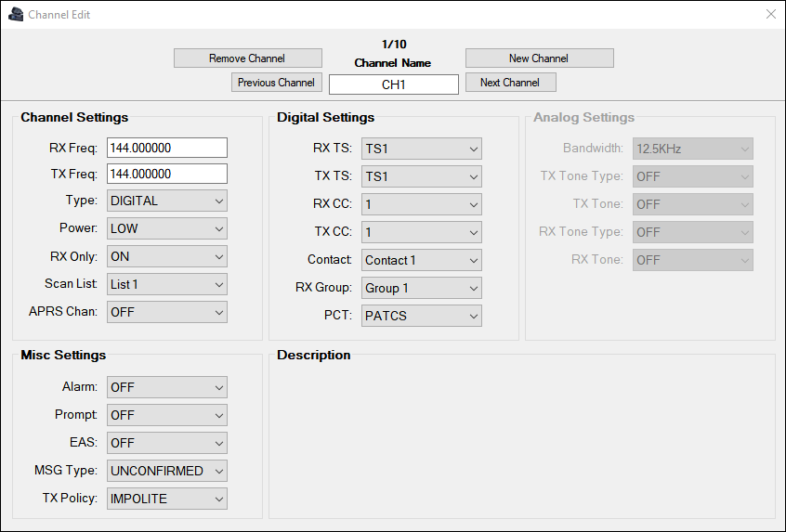The width and height of the screenshot is (786, 532).
Task: Expand the PCT dropdown
Action: click(x=422, y=316)
